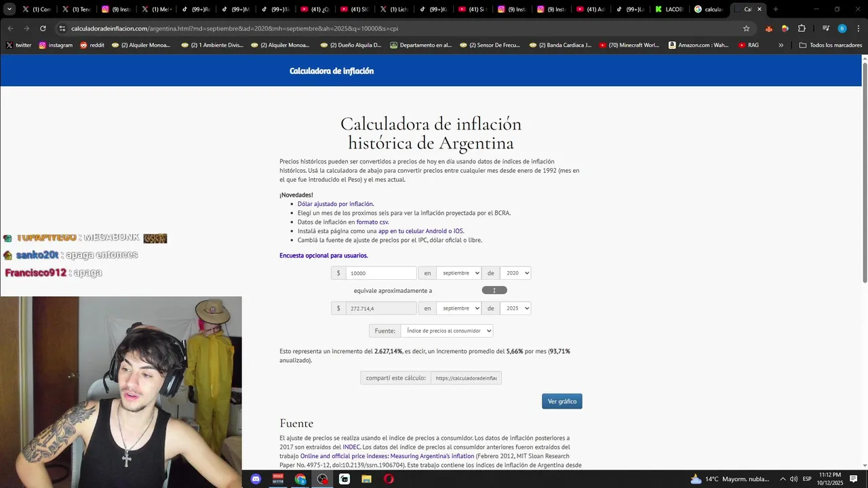
Task: Open the Chrome extensions puzzle icon
Action: coord(802,28)
